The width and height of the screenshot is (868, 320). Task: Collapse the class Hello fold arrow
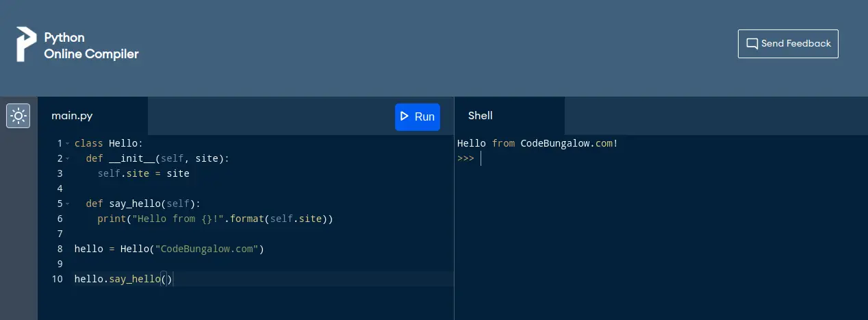click(x=67, y=144)
